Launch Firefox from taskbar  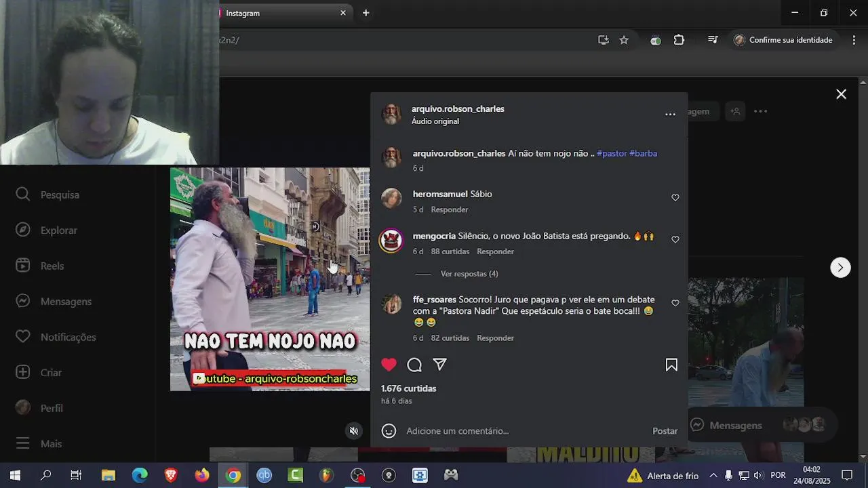[202, 476]
